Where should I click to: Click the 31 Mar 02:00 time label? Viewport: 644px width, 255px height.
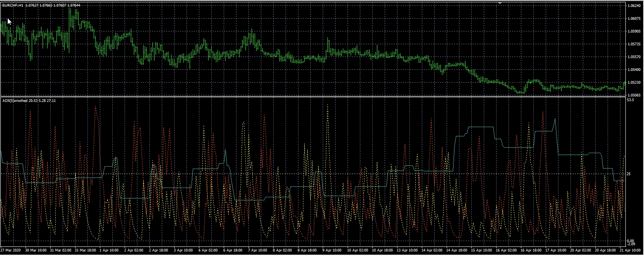coord(60,250)
